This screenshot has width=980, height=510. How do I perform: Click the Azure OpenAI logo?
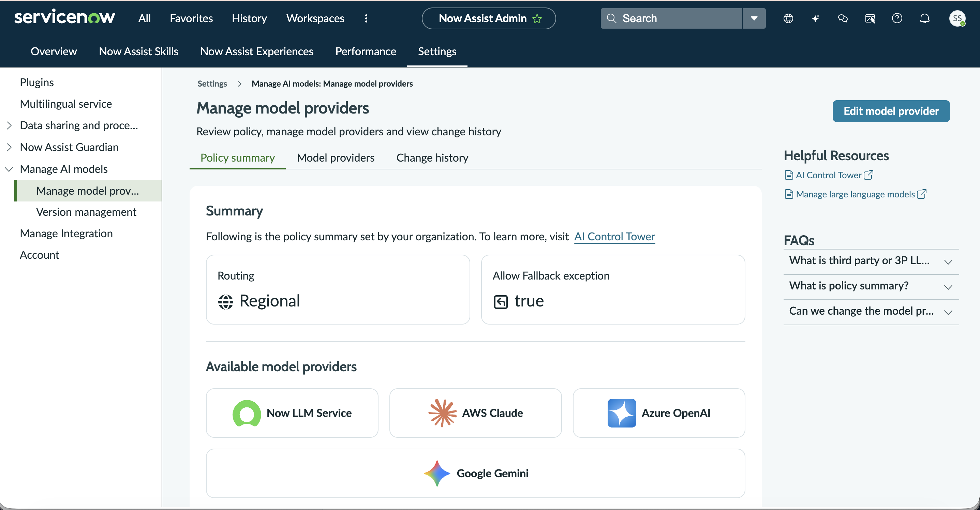pos(622,413)
